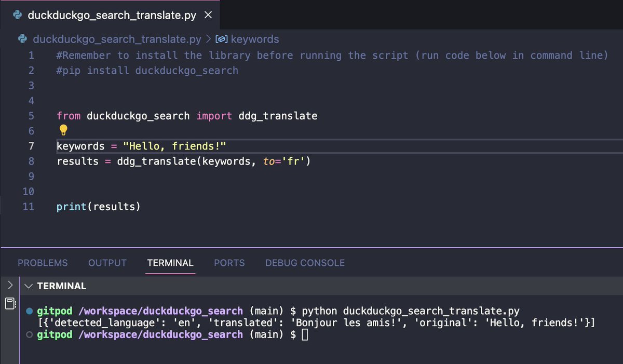Open the DEBUG CONSOLE panel

tap(305, 263)
